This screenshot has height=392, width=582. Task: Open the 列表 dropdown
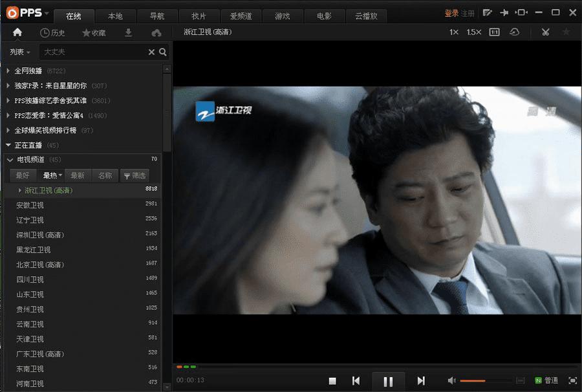19,52
